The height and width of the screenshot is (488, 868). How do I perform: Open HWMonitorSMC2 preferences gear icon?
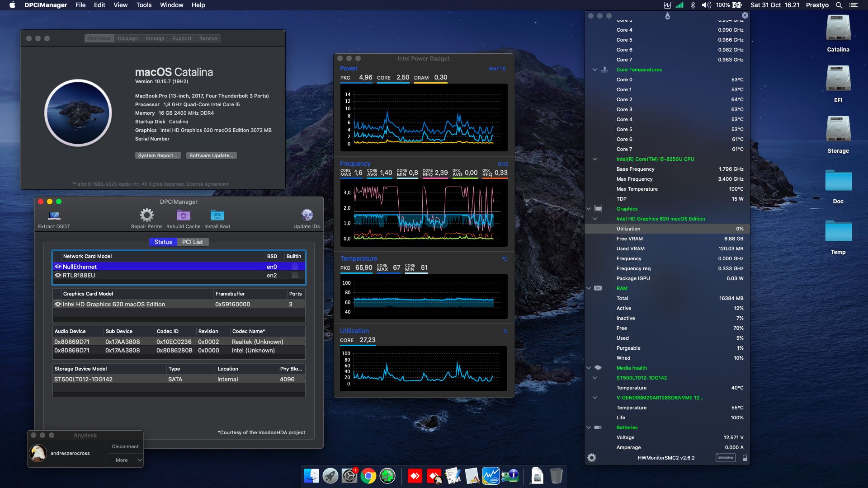[x=591, y=457]
